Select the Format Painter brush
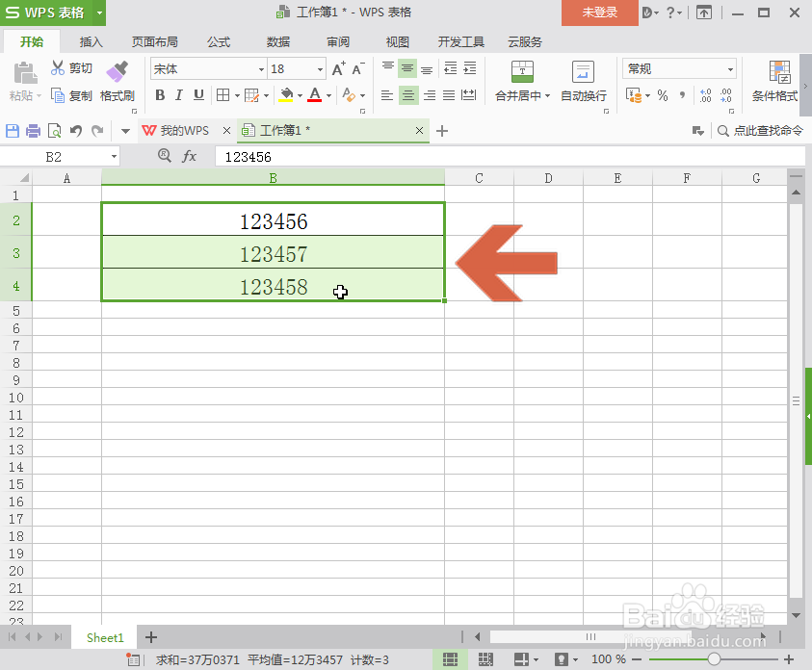This screenshot has width=812, height=670. coord(118,71)
